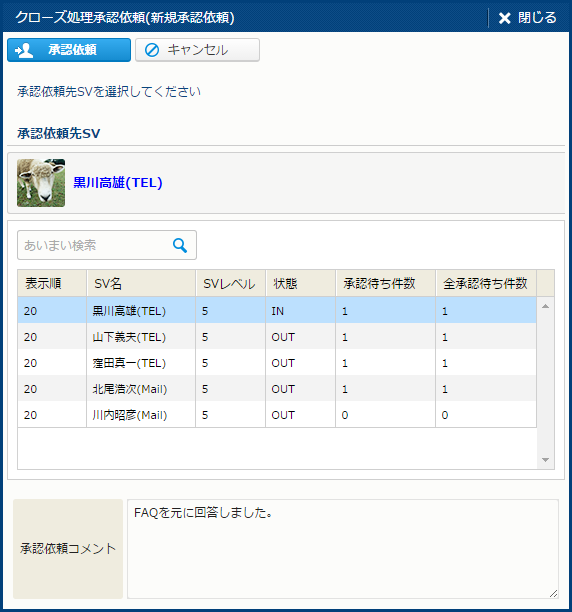Select the 窪田真一(TEL) row
This screenshot has height=612, width=572.
pos(277,363)
